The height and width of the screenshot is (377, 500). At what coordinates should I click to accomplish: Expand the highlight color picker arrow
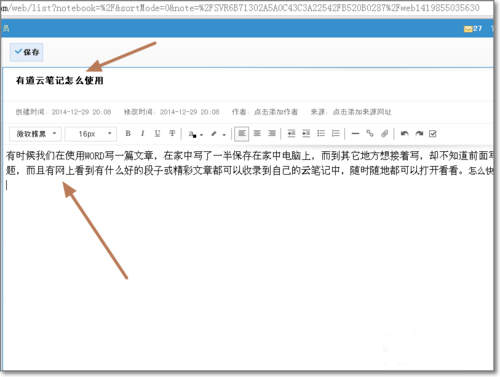pos(224,135)
